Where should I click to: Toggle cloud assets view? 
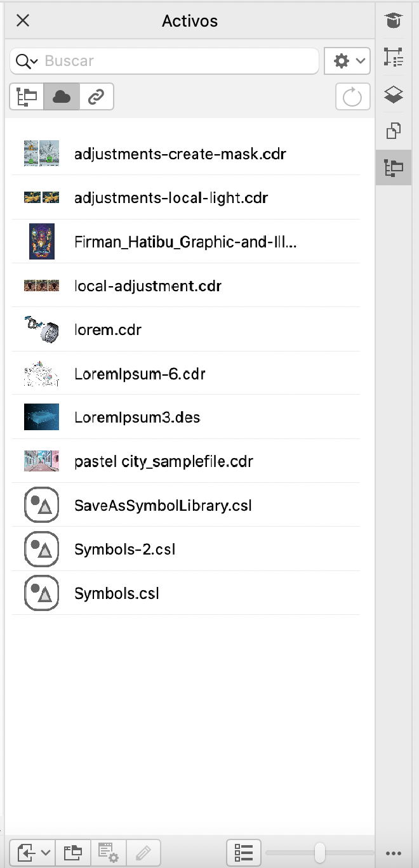(62, 96)
